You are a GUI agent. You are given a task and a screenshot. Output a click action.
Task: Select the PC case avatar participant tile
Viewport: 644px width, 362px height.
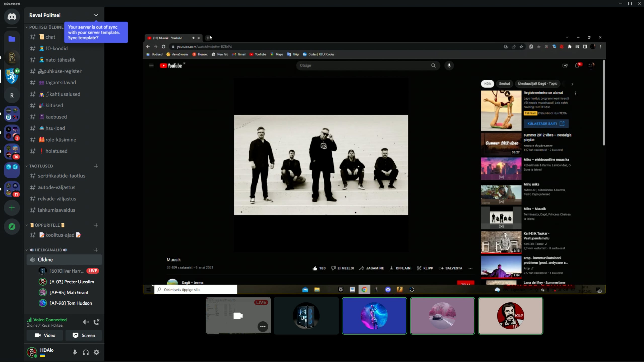pos(306,316)
